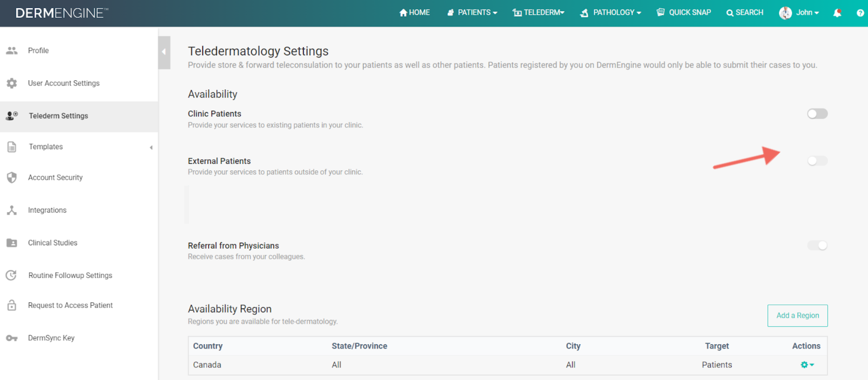The image size is (868, 380).
Task: Enable the Clinic Patients toggle
Action: click(817, 114)
